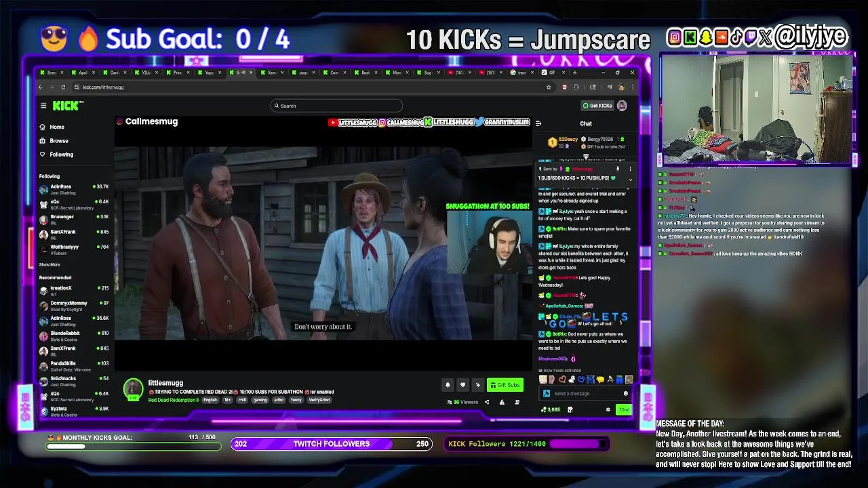Click the Gift 1 sub leaderboard banner
The image size is (868, 488).
[x=603, y=147]
